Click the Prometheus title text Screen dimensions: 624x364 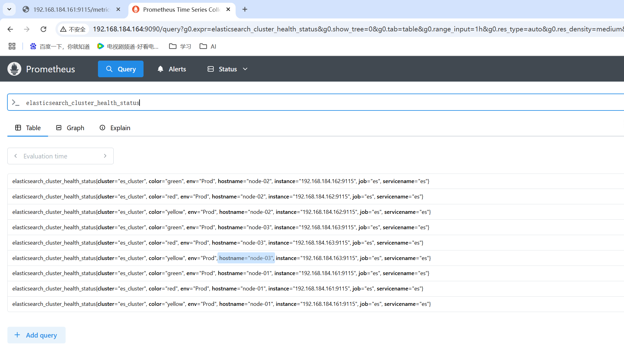pyautogui.click(x=51, y=69)
